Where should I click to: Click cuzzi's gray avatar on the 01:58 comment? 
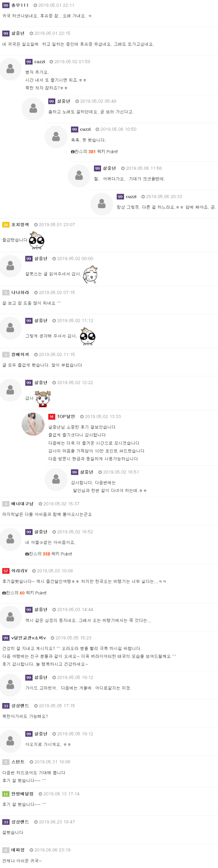11,69
